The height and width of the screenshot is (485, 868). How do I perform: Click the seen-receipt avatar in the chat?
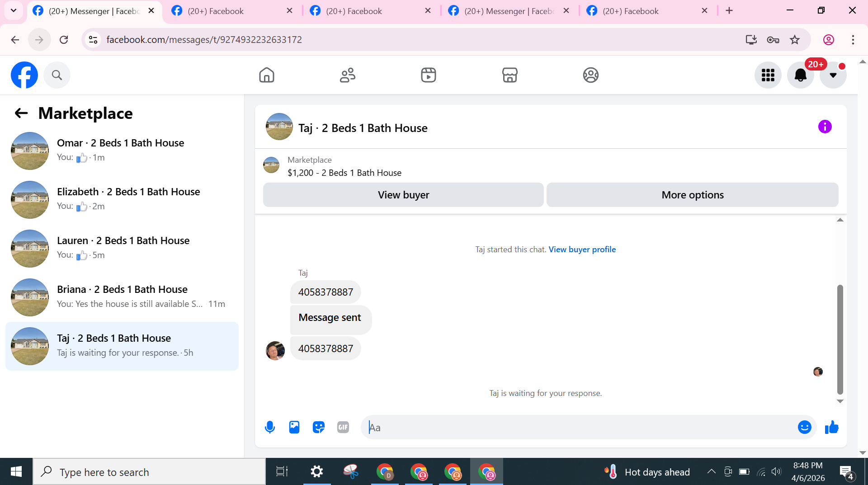tap(818, 372)
